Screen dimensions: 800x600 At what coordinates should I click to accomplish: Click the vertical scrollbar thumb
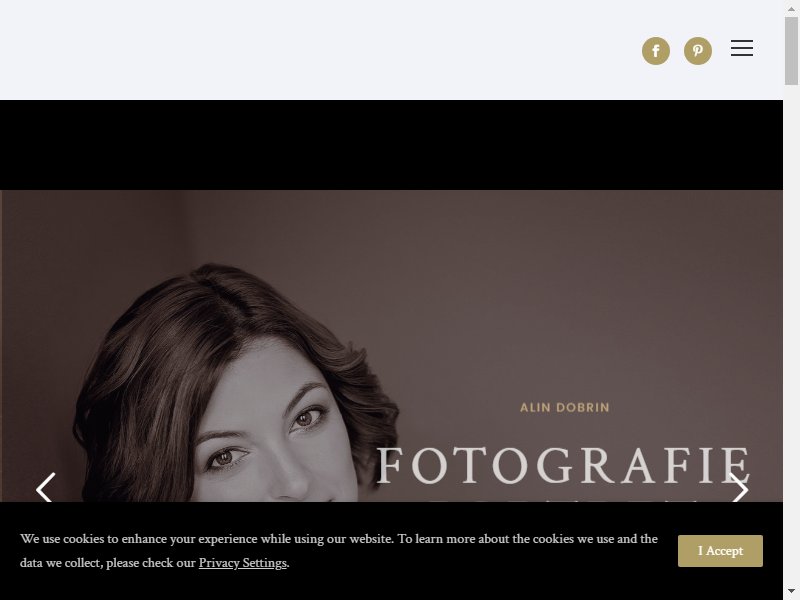[x=791, y=51]
